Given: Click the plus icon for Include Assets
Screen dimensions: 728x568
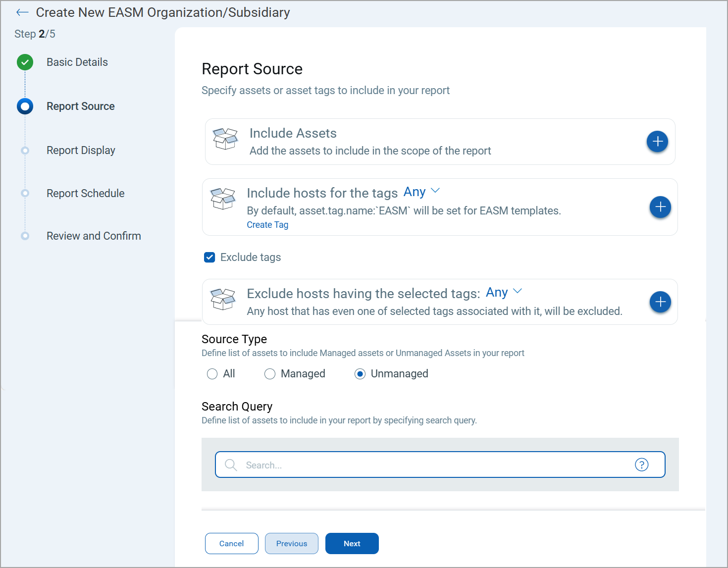Looking at the screenshot, I should click(657, 142).
